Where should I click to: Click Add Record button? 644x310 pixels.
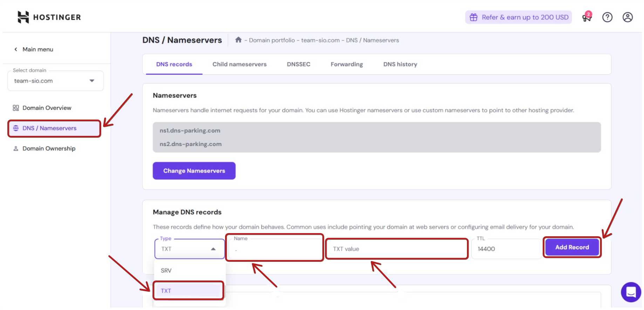572,247
